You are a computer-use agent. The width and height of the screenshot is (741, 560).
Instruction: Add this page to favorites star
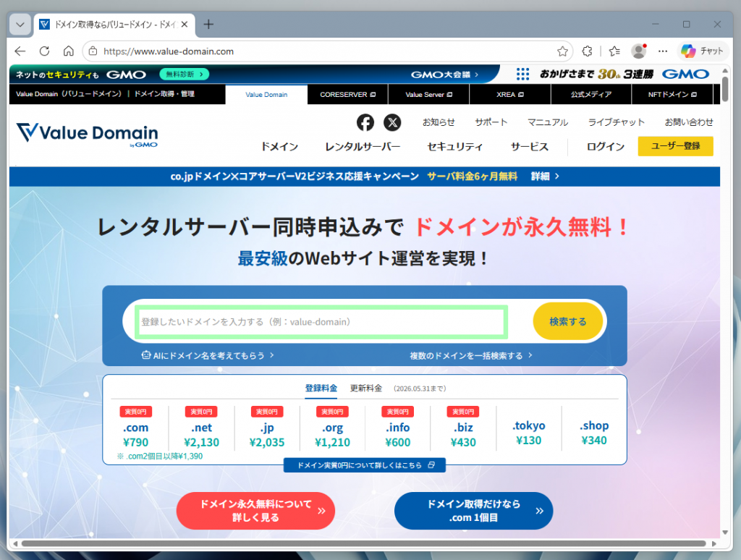pyautogui.click(x=562, y=51)
